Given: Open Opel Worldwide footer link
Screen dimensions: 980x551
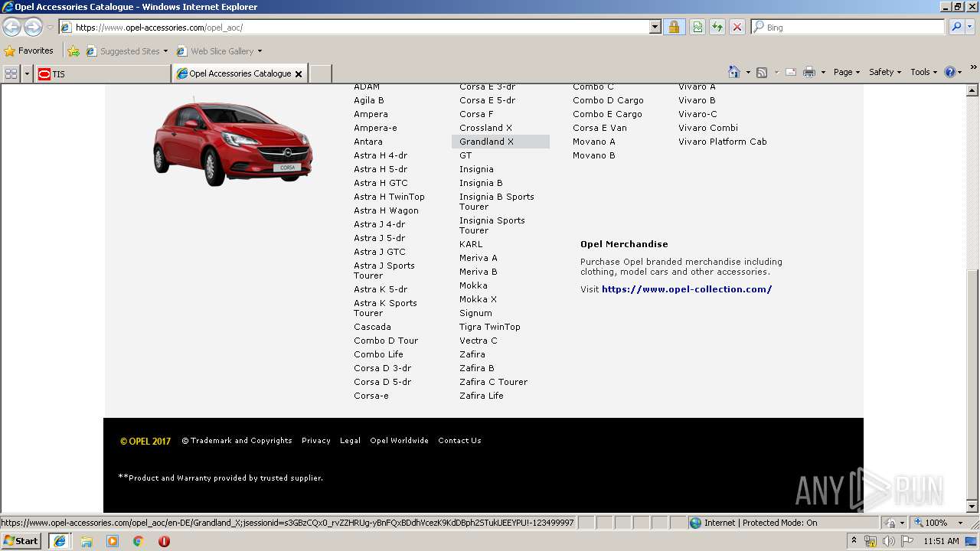Looking at the screenshot, I should tap(399, 441).
